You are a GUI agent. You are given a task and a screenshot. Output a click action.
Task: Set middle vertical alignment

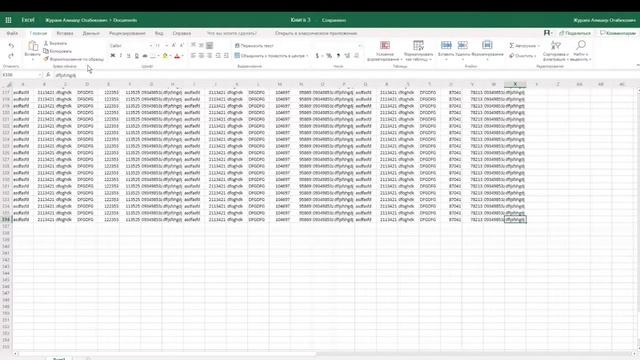(x=201, y=45)
